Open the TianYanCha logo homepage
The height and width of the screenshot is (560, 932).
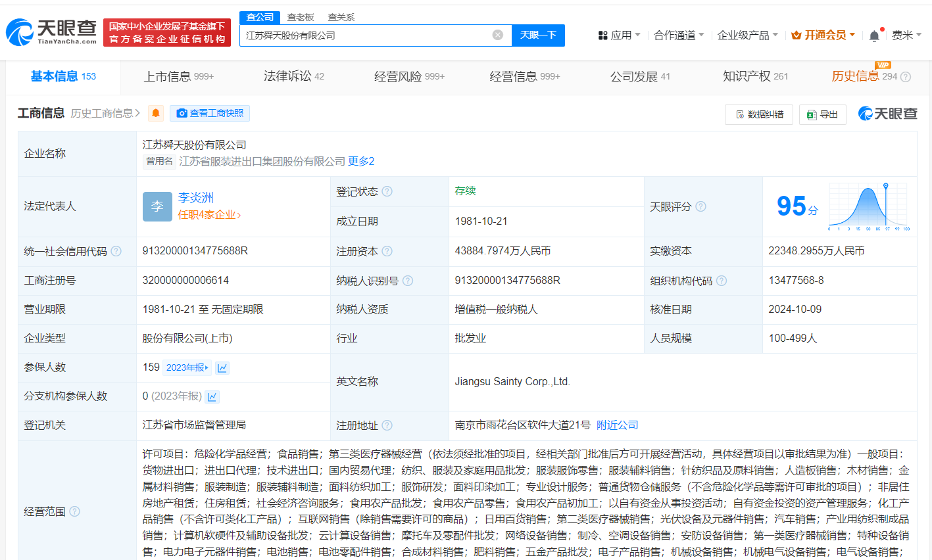tap(51, 32)
